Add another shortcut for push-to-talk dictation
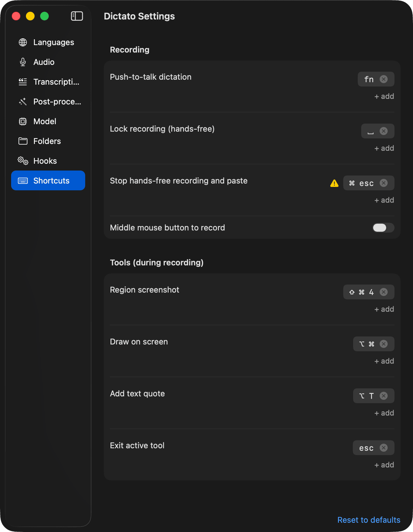Screen dimensions: 413x532 (x=384, y=96)
